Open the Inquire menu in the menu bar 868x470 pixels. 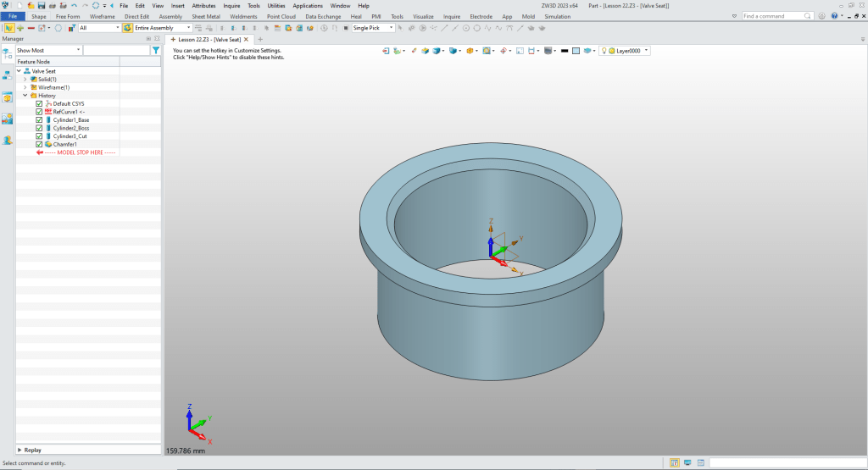[231, 5]
